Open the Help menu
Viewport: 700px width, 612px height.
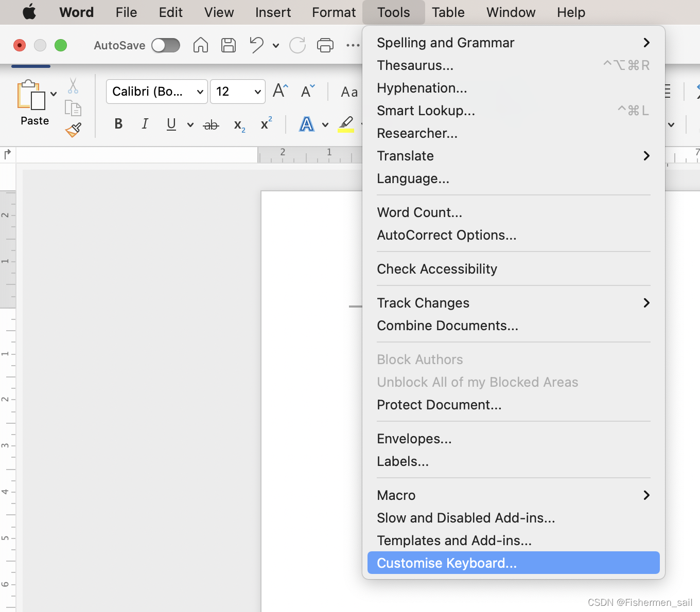571,12
